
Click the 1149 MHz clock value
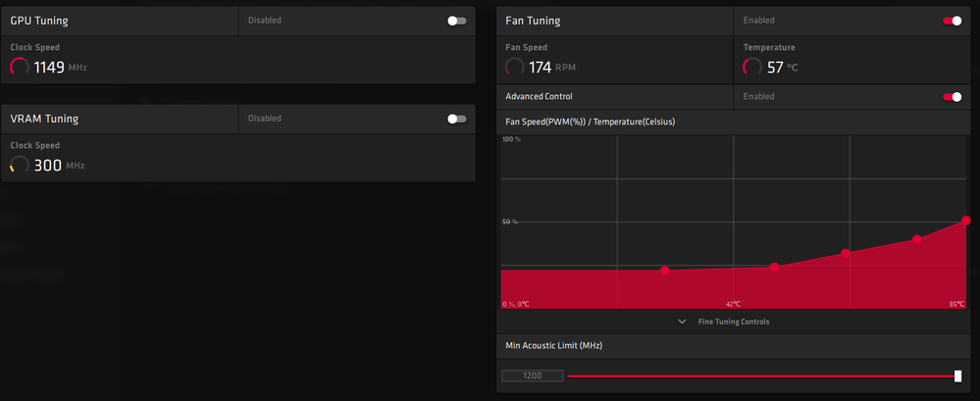coord(49,68)
